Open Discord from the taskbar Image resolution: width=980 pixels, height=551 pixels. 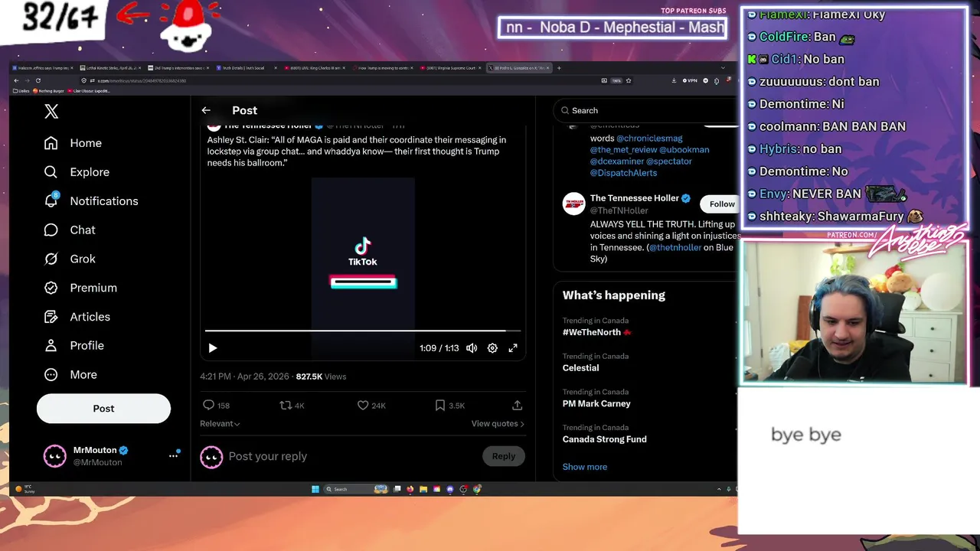tap(449, 489)
